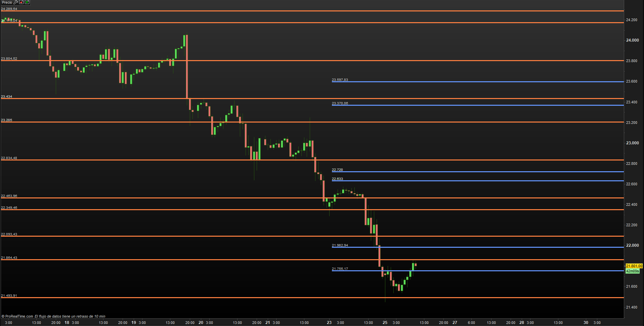Click the orange 22.834,48 level label
The image size is (644, 326).
coord(9,158)
